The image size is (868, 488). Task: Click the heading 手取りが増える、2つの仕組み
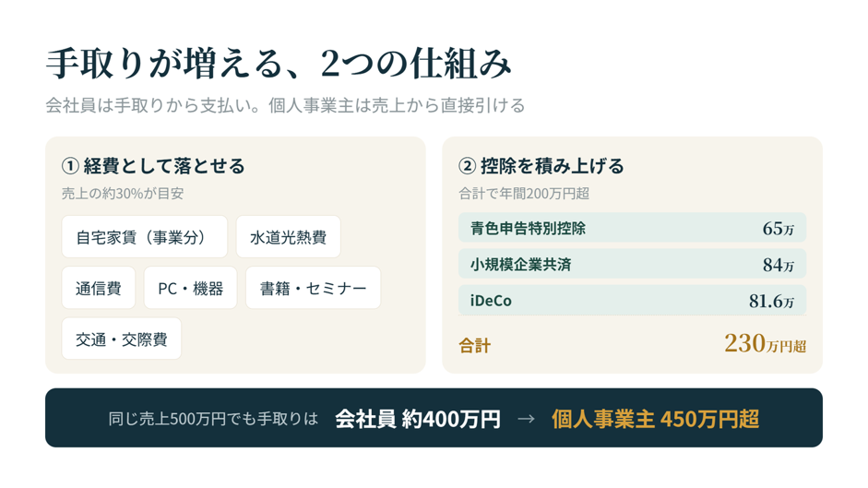coord(279,64)
